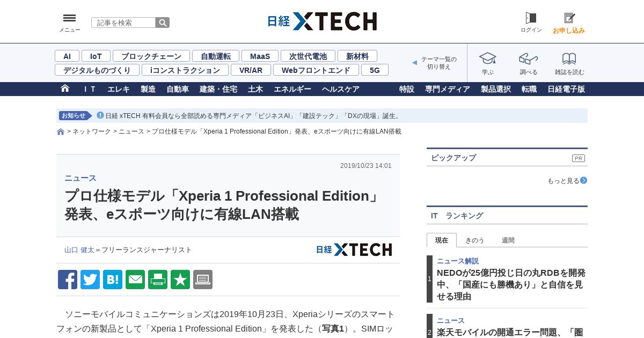Screen dimensions: 644x338
Task: Open ranking article about NEDO 日の丸RDB
Action: tap(511, 284)
